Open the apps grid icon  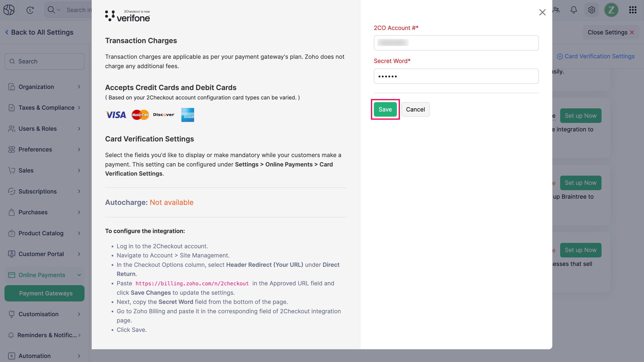click(x=633, y=10)
